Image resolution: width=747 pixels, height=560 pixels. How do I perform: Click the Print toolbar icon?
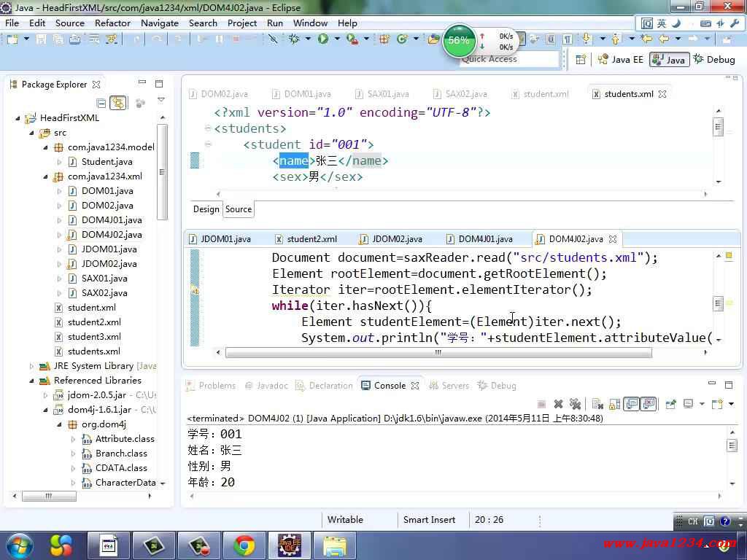point(75,39)
